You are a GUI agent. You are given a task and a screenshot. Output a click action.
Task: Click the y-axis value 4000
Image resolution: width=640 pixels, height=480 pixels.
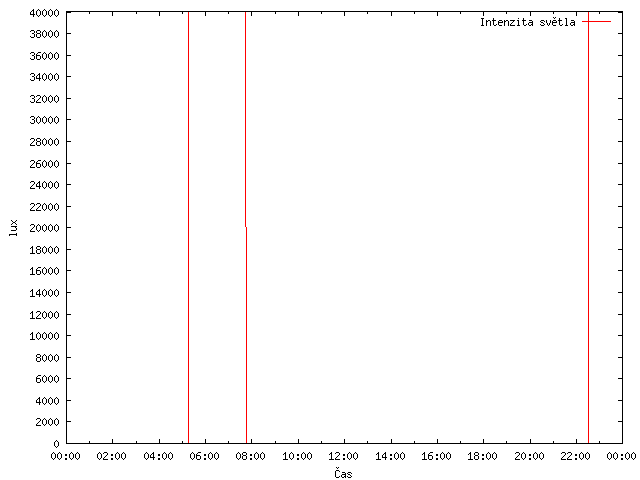[x=47, y=401]
